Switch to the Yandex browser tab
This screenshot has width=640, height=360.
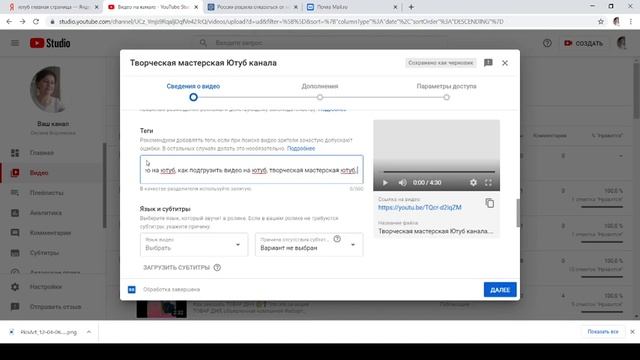[x=53, y=7]
